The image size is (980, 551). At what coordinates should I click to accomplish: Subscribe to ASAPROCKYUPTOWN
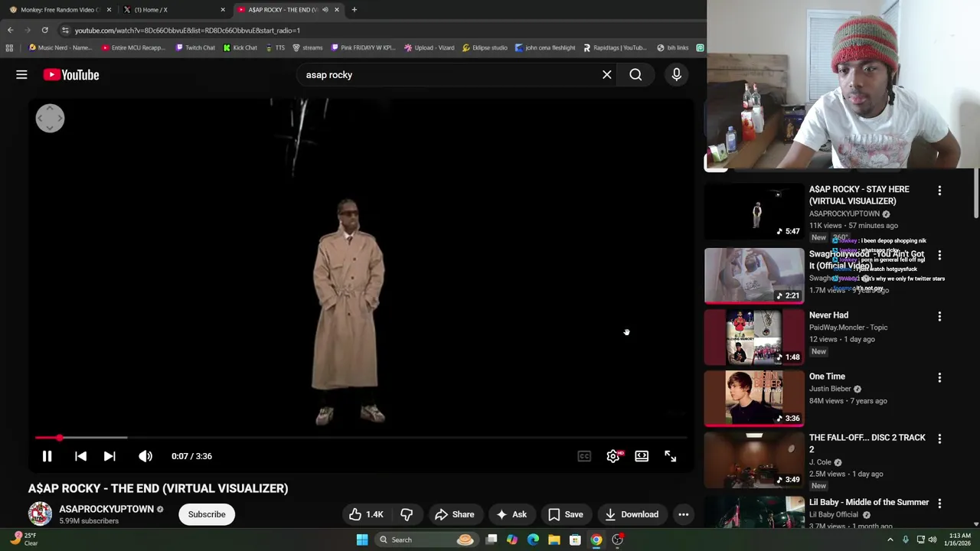pos(207,514)
